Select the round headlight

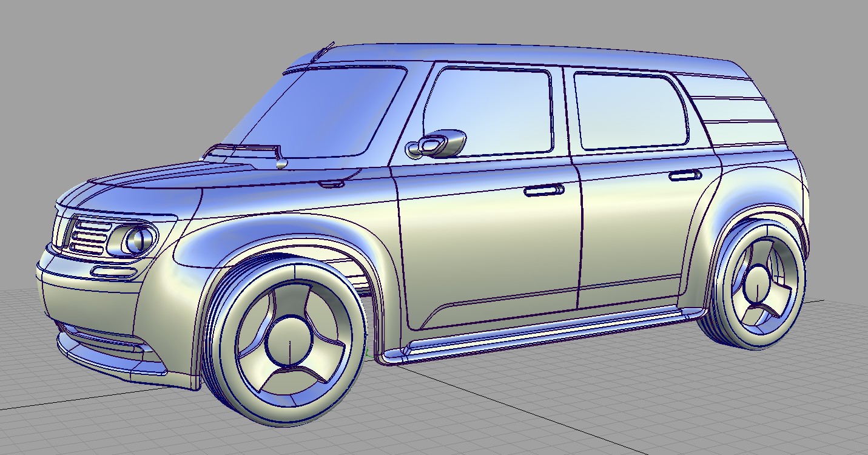(x=139, y=240)
